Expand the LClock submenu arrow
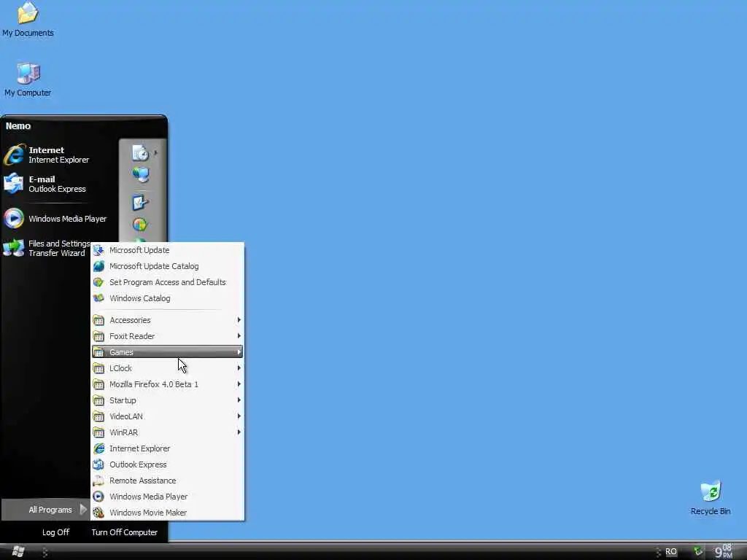 (239, 368)
